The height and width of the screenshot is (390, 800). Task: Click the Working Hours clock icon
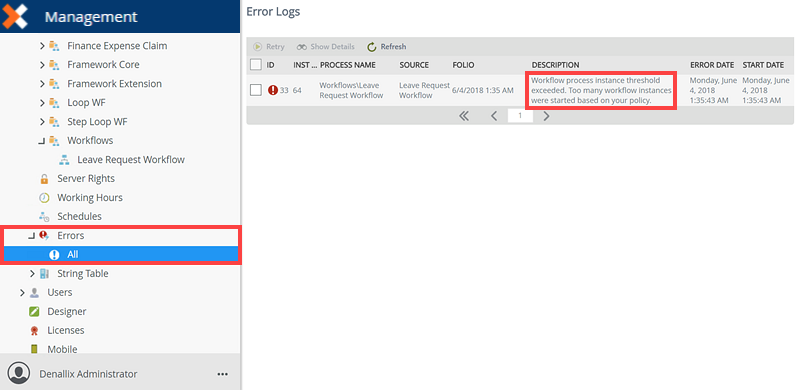click(x=44, y=198)
